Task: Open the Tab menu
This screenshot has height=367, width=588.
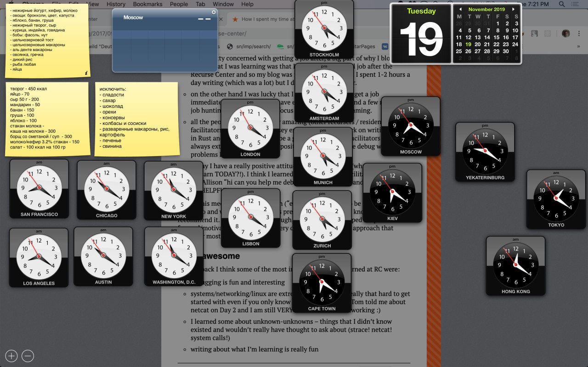Action: [200, 4]
